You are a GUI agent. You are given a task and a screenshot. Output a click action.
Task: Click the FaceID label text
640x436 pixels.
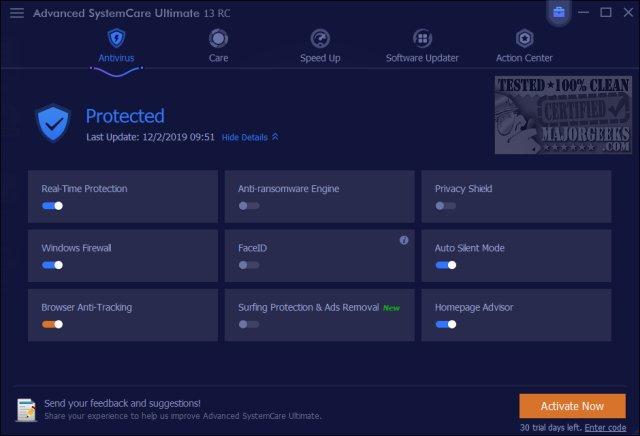pos(253,248)
